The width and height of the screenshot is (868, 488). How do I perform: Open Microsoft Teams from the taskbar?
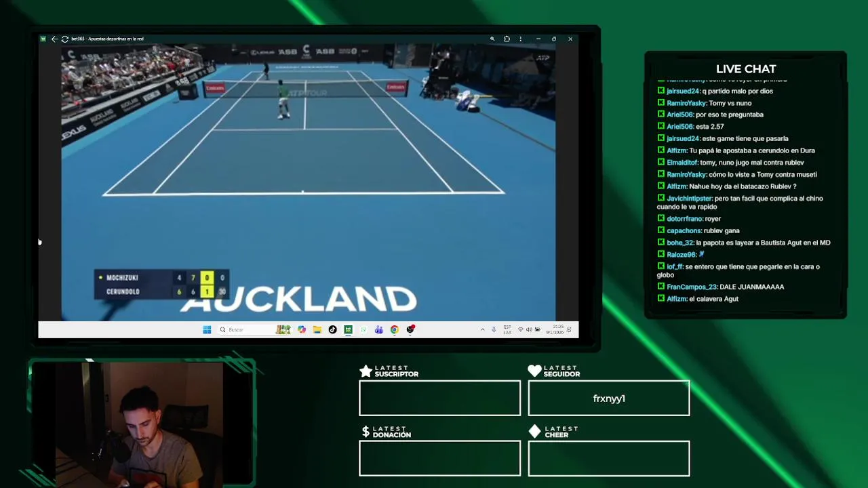(x=378, y=329)
